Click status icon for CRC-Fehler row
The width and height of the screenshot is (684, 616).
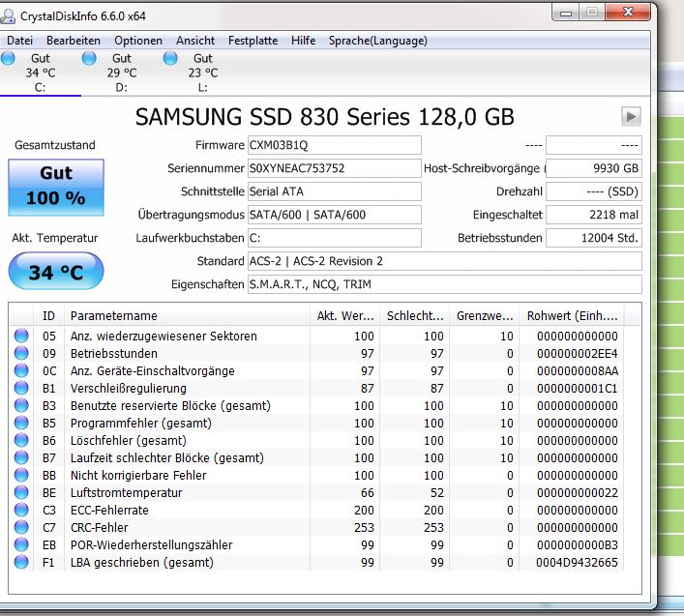click(21, 527)
